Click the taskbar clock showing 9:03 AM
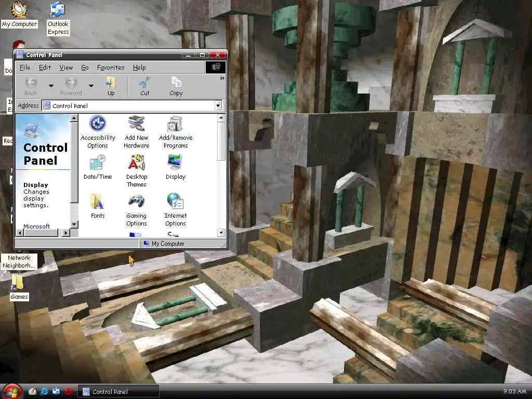 pyautogui.click(x=515, y=391)
